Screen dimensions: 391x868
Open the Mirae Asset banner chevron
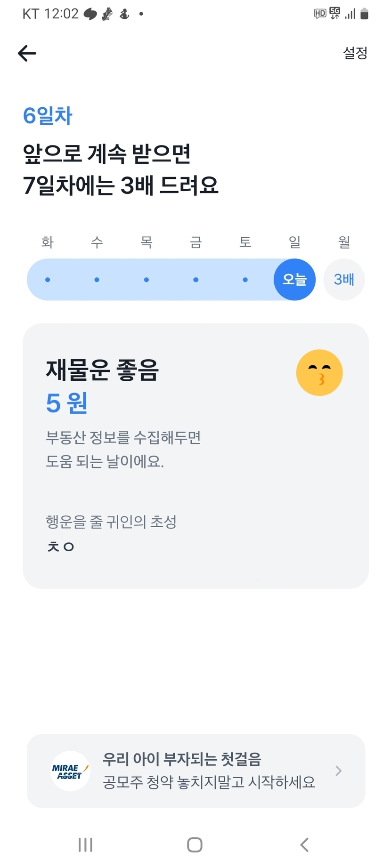338,771
